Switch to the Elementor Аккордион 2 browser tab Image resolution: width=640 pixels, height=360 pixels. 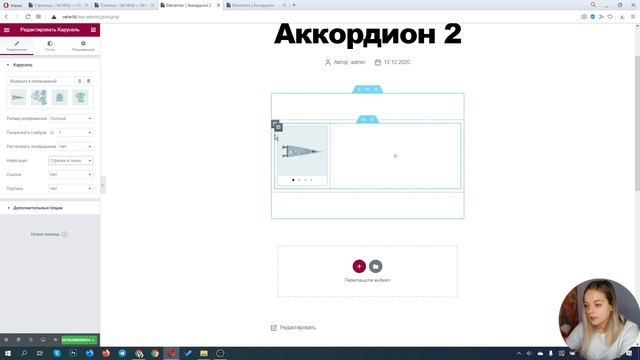coord(189,5)
